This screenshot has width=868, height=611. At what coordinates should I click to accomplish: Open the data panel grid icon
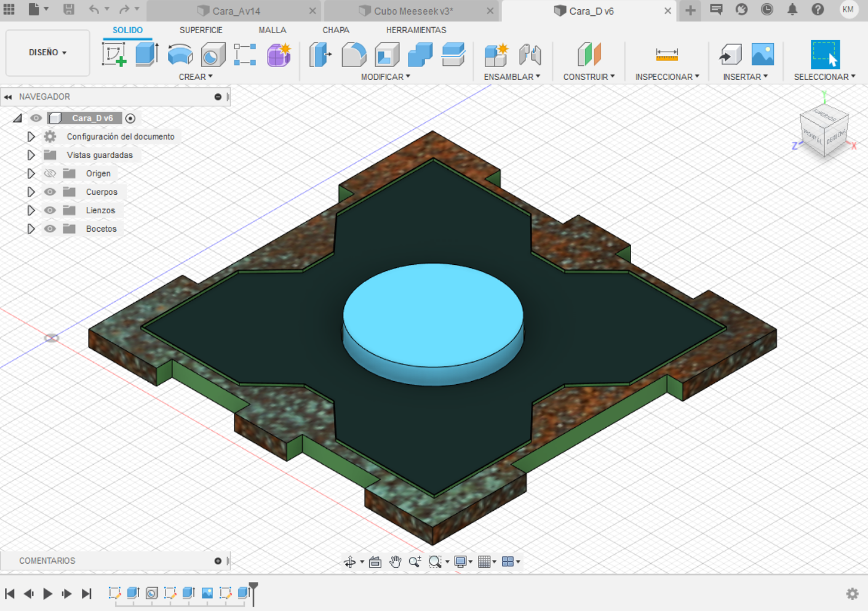tap(9, 9)
